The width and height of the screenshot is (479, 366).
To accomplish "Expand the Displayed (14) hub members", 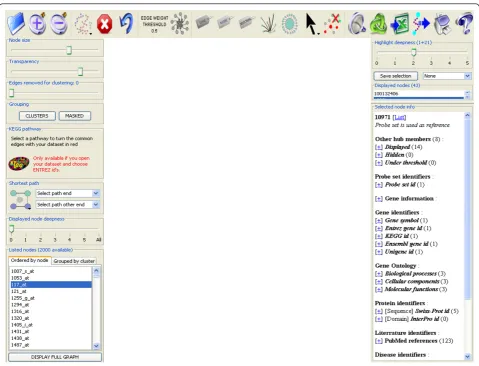I will 379,147.
